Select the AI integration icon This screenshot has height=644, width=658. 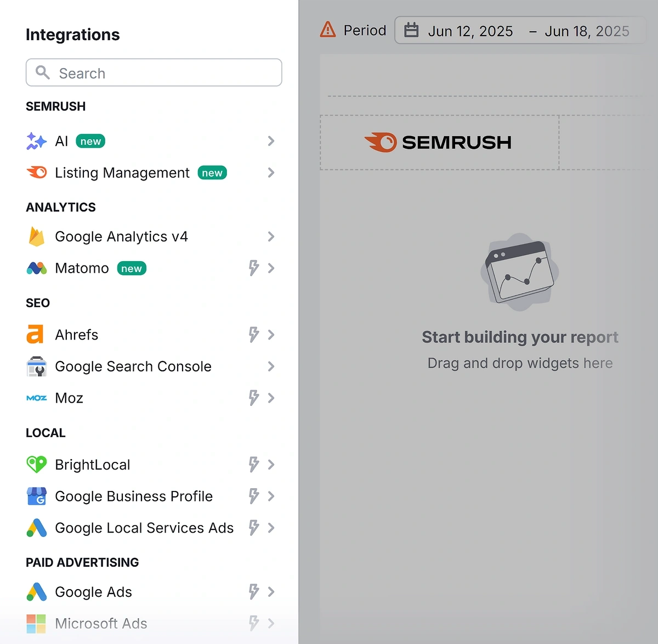coord(36,141)
